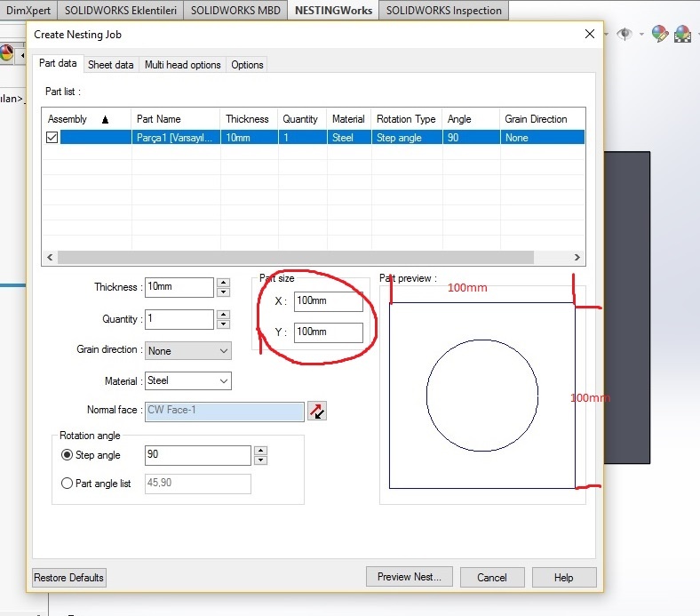Click the Rotation Type column header
Screen dimensions: 700x616
pos(407,119)
